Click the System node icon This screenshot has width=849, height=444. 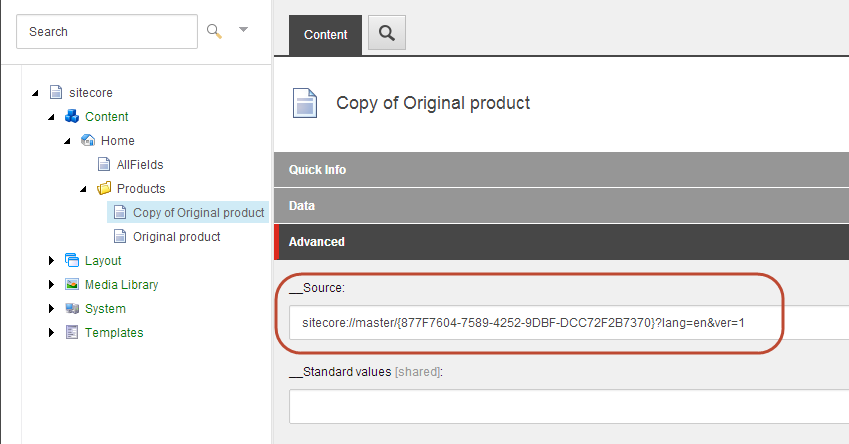click(x=72, y=309)
